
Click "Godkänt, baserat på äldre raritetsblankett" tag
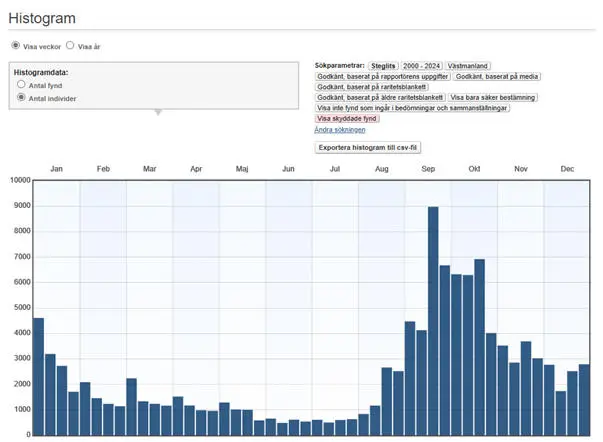pos(379,97)
